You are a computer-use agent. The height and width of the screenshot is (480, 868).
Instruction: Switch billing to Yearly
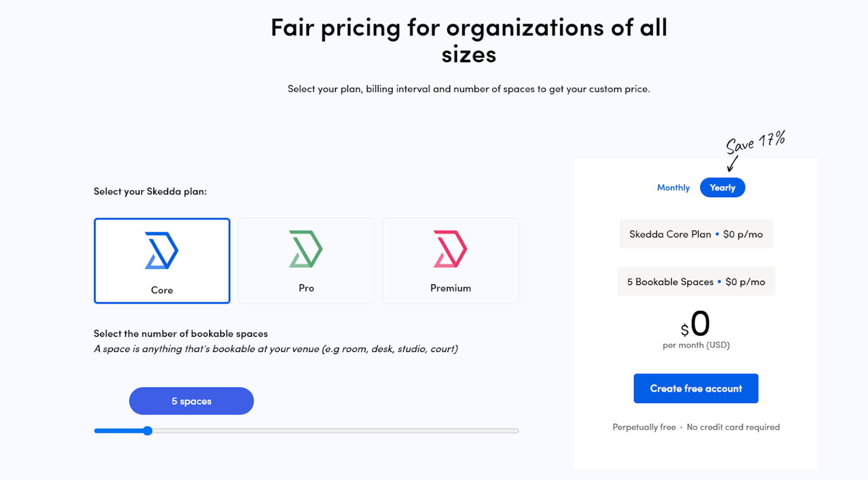(x=722, y=187)
